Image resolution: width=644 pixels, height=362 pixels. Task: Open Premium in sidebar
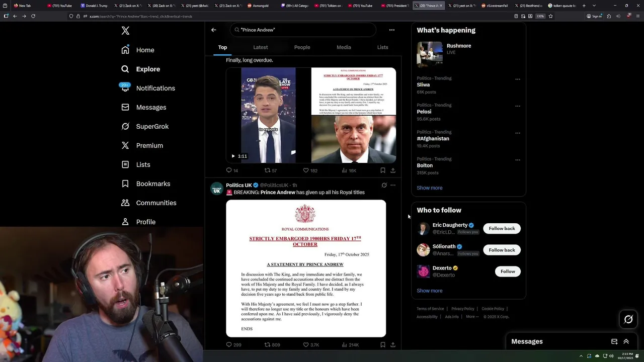pos(142,145)
